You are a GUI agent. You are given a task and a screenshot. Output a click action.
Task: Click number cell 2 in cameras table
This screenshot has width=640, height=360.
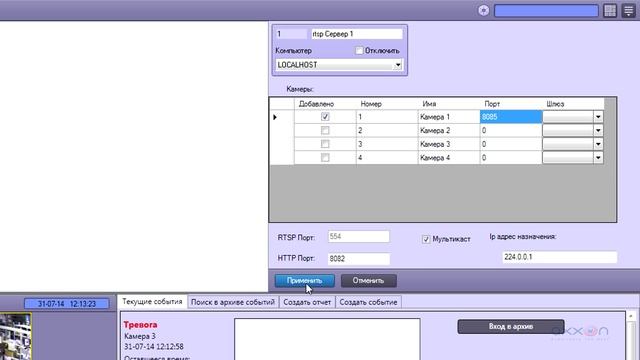click(387, 131)
